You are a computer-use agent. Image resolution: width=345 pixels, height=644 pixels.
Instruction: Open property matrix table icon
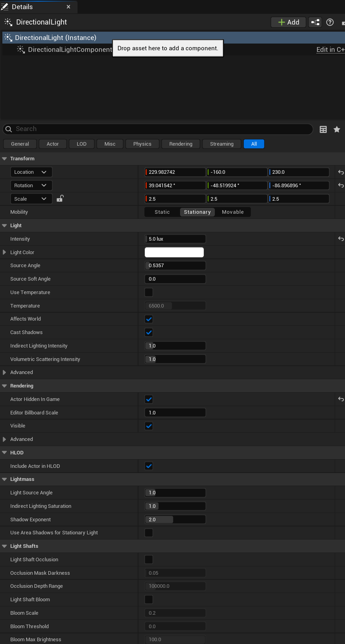323,129
